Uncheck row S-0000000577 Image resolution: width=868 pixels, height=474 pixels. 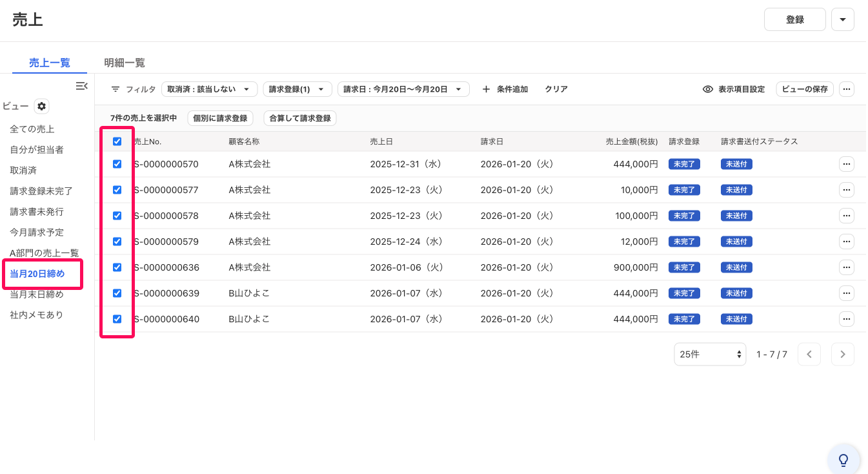(x=117, y=190)
